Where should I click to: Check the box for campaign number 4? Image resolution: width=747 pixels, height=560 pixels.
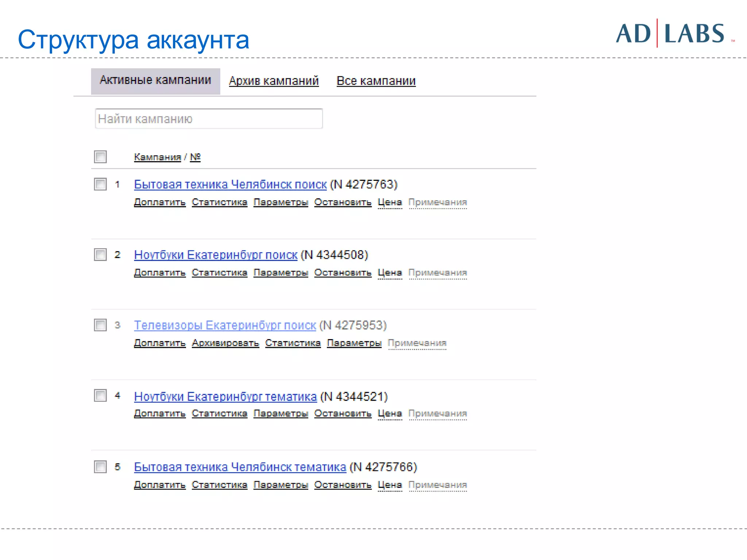click(100, 395)
